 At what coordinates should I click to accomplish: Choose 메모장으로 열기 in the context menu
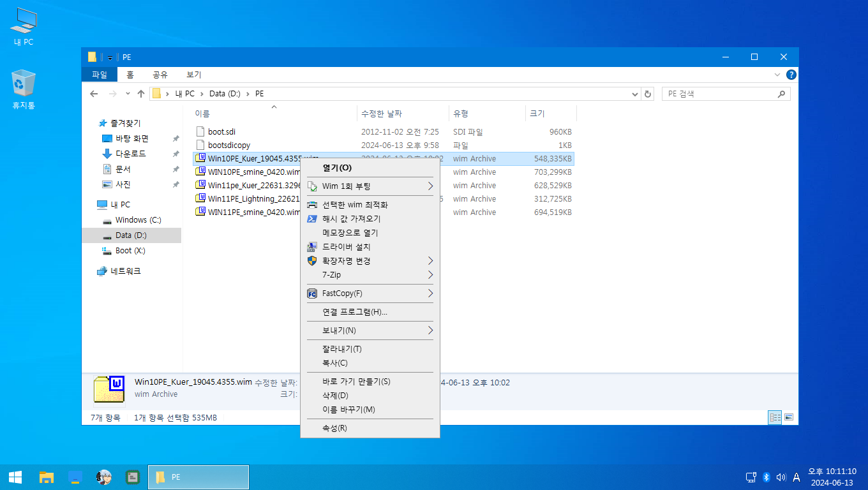370,233
